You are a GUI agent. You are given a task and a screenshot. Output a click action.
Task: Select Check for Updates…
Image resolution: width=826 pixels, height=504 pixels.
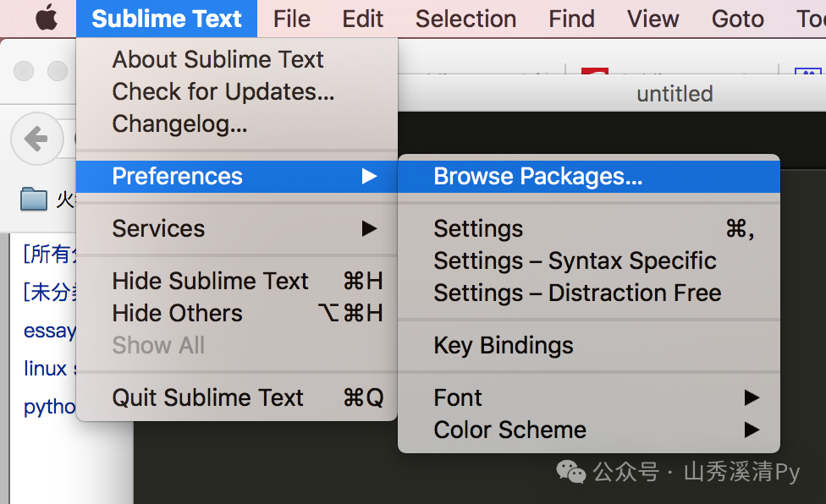click(x=236, y=91)
